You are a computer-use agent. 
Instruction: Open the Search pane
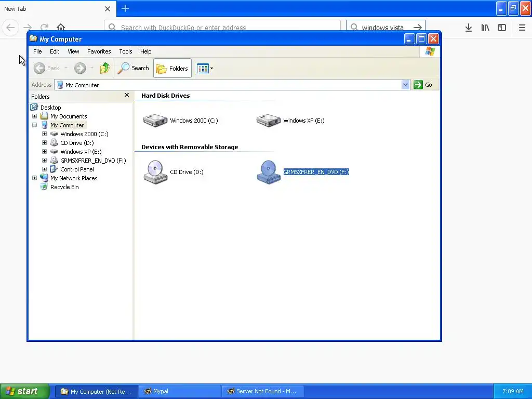134,68
